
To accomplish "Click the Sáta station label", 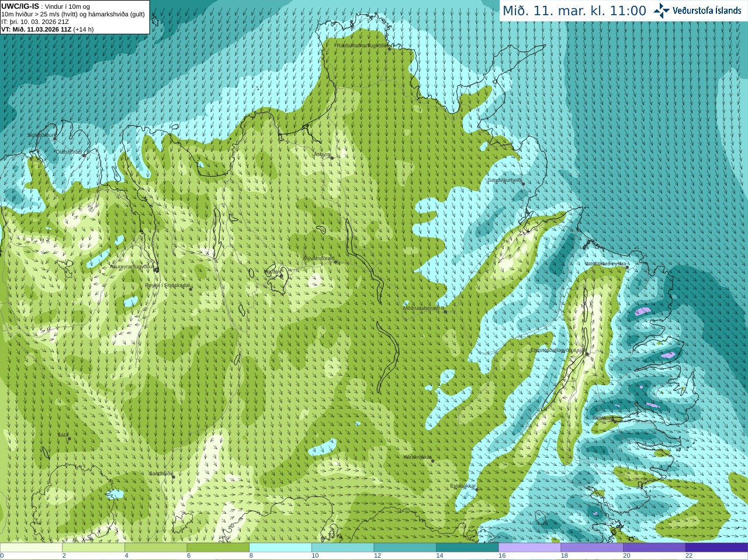I will click(x=63, y=435).
